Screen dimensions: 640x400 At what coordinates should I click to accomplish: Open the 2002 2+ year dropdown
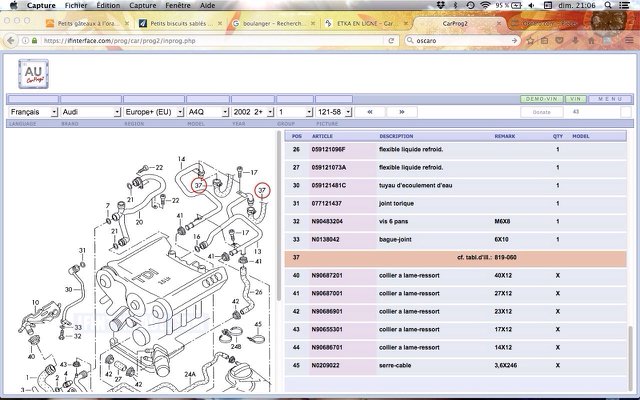click(x=252, y=112)
